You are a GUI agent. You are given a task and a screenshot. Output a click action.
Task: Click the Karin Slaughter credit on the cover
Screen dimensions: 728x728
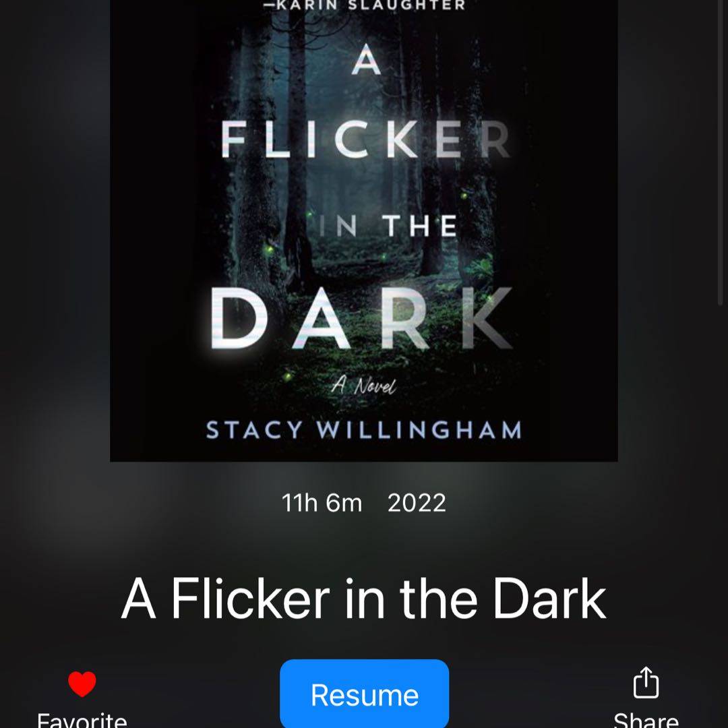coord(365,5)
